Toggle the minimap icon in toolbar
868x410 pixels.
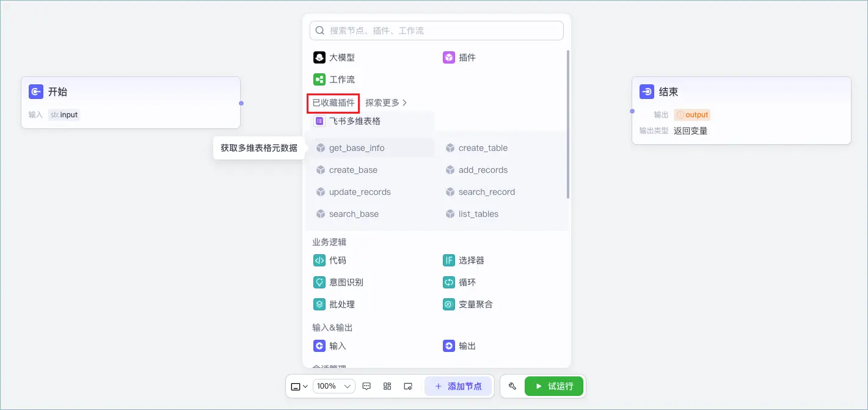click(x=408, y=386)
